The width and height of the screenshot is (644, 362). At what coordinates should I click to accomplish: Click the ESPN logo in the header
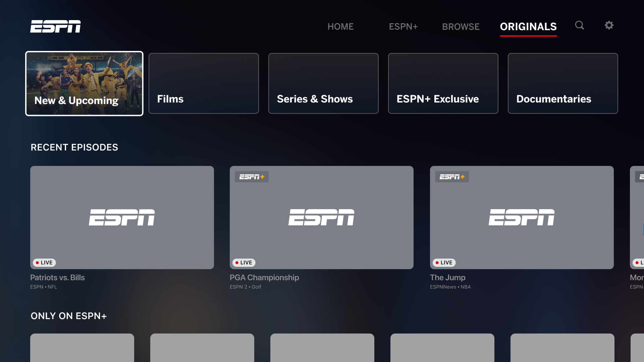click(55, 26)
